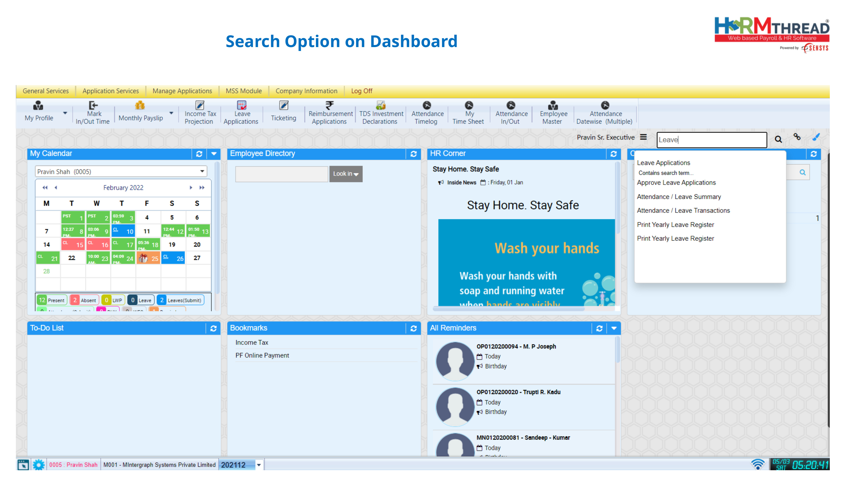Expand the My Profile dropdown arrow
Viewport: 868px width, 488px height.
[65, 113]
